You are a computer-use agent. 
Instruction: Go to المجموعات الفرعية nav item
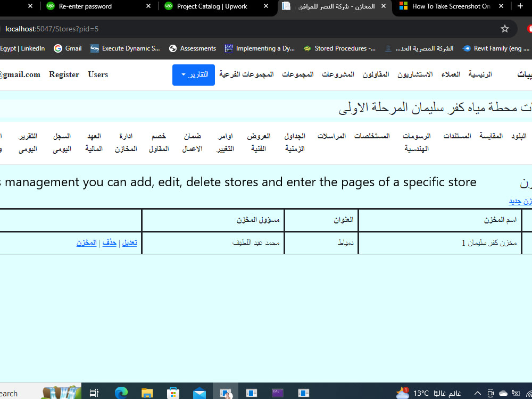coord(246,74)
